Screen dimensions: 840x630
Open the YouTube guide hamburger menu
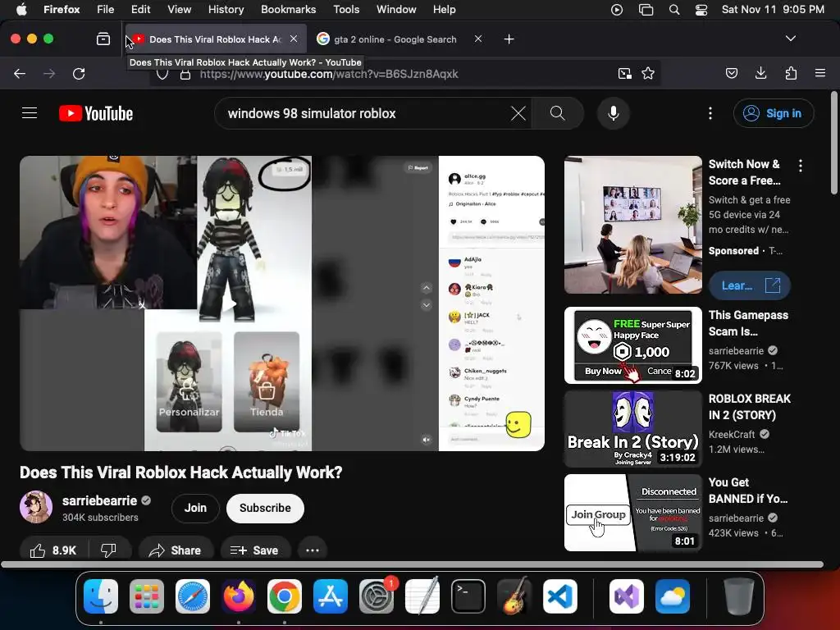click(x=30, y=113)
